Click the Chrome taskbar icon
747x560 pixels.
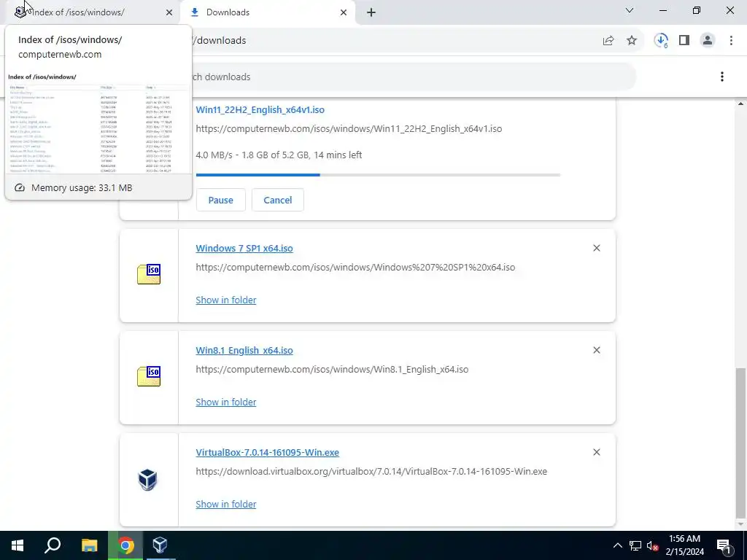point(125,545)
